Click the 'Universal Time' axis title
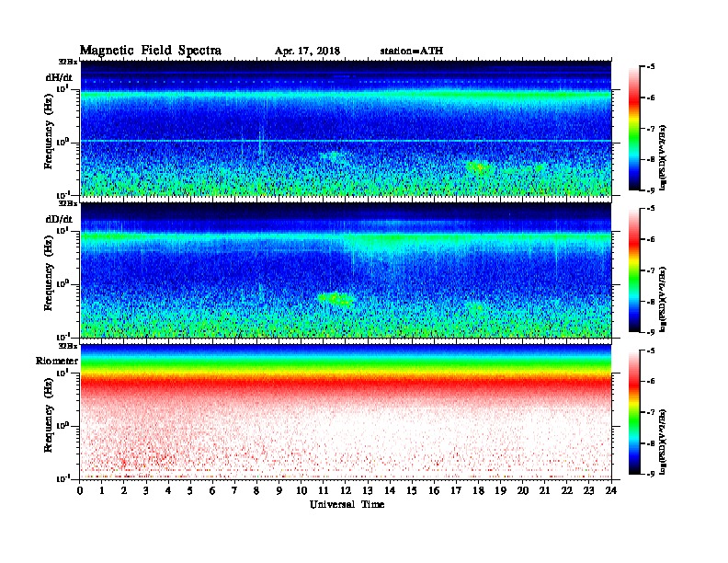Viewport: 728px width, 563px height. pos(347,504)
